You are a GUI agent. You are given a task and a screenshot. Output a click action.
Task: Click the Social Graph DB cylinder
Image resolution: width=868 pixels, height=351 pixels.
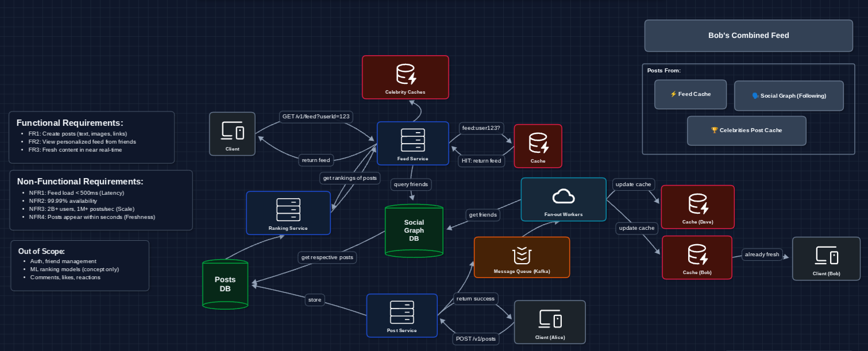click(414, 230)
